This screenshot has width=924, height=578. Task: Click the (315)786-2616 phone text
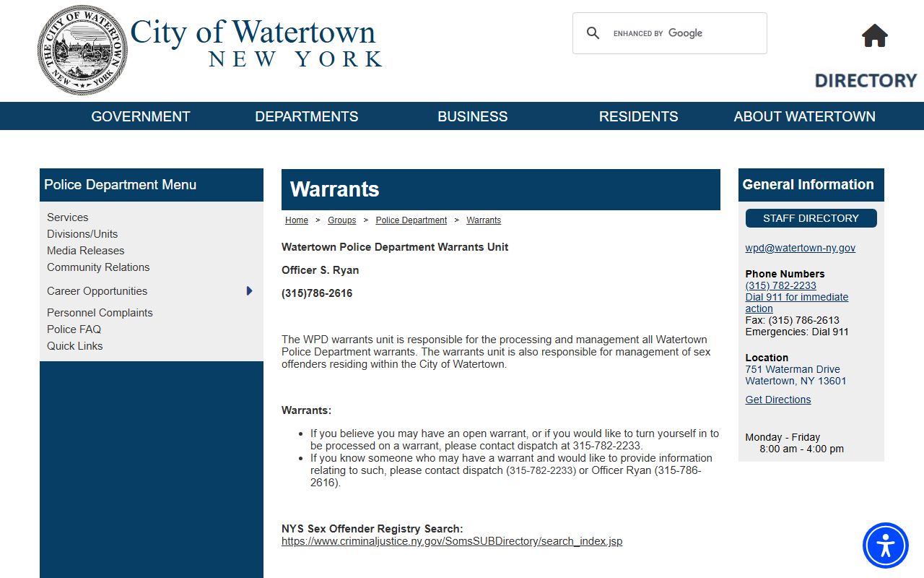(x=317, y=293)
